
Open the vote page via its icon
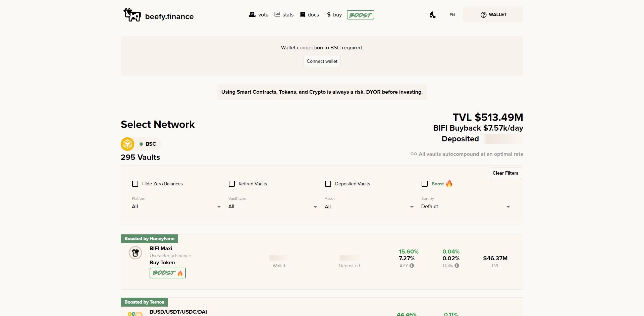(252, 14)
